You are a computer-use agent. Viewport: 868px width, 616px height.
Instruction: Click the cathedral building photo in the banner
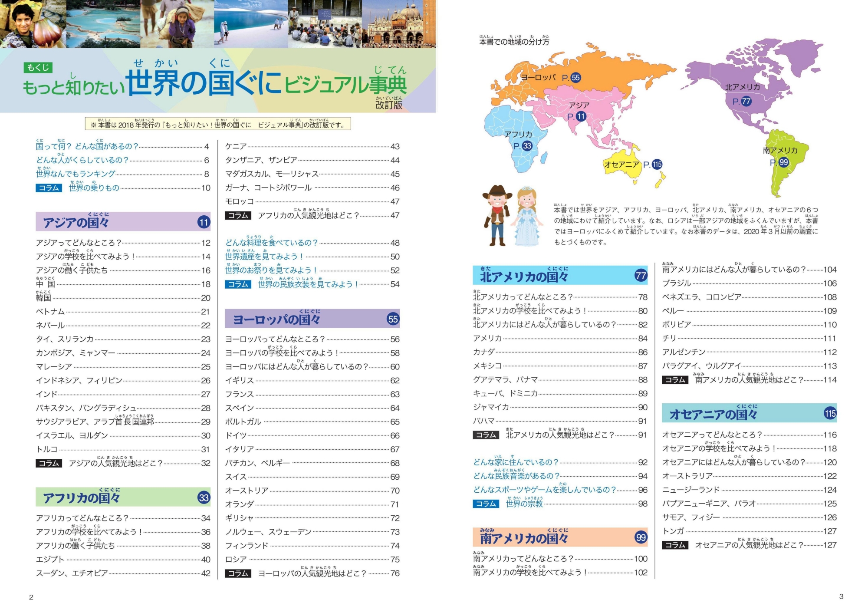point(398,24)
